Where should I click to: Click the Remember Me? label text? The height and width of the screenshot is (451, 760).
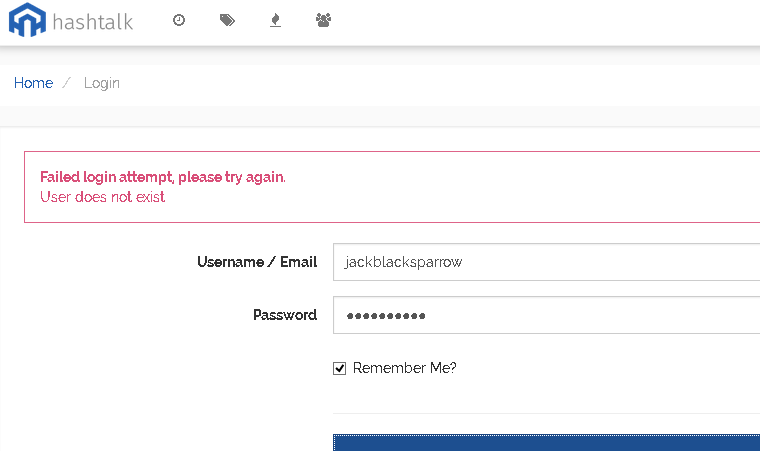(x=405, y=368)
